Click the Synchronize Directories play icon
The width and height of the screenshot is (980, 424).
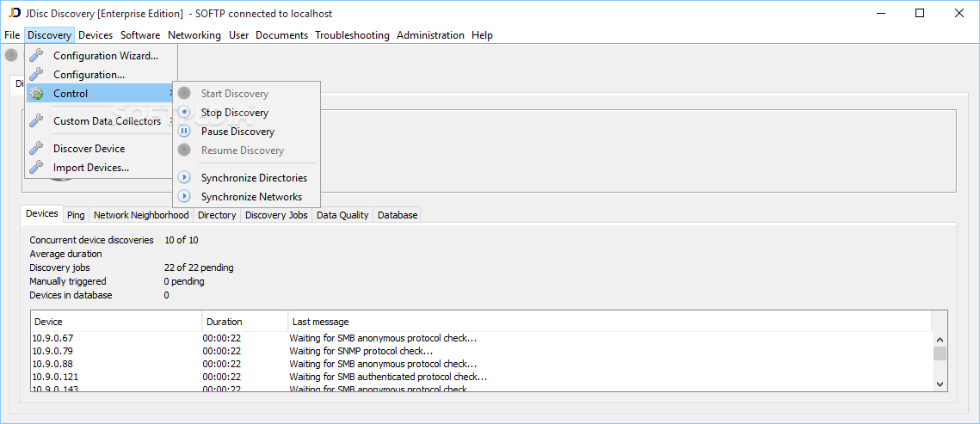(x=184, y=178)
